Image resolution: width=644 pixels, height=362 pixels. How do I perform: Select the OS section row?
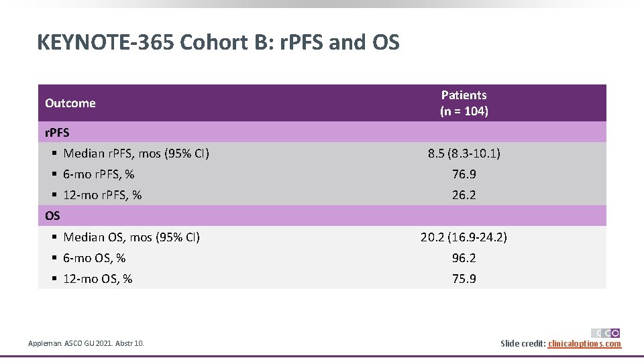pos(52,216)
